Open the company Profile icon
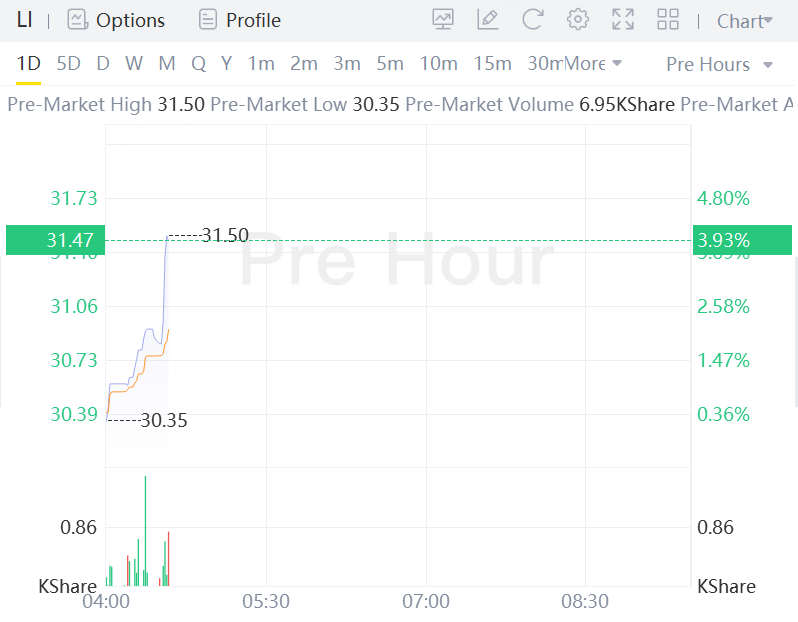Viewport: 798px width, 622px height. click(208, 20)
